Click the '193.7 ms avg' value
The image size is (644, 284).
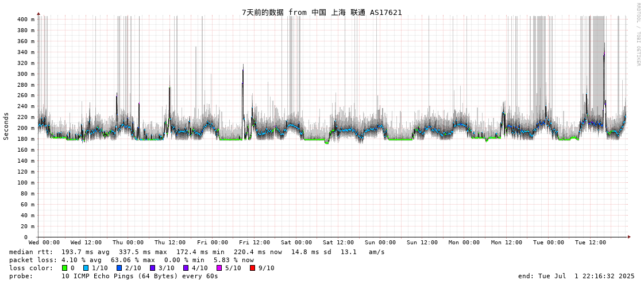(x=86, y=252)
